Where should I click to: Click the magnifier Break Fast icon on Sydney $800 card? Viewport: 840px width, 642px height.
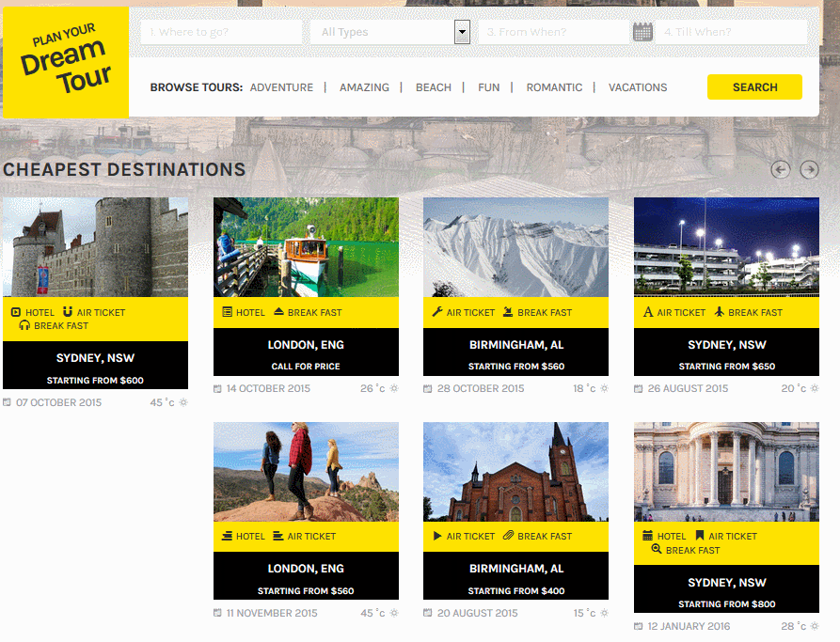point(657,549)
